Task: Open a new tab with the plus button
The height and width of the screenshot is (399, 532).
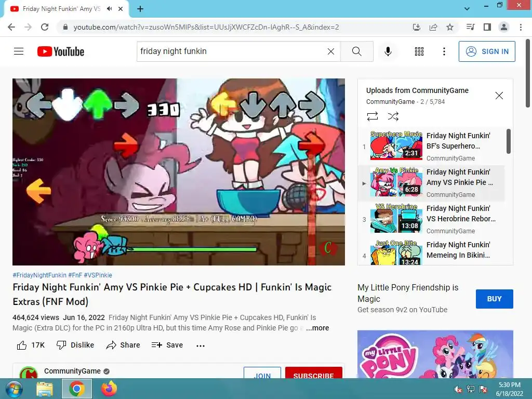Action: coord(140,9)
